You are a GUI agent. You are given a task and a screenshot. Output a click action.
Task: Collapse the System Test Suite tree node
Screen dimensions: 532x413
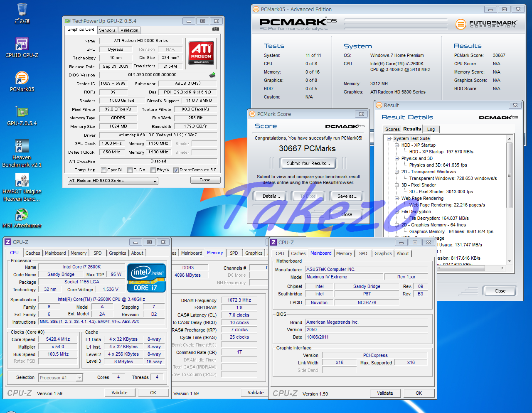tap(389, 138)
